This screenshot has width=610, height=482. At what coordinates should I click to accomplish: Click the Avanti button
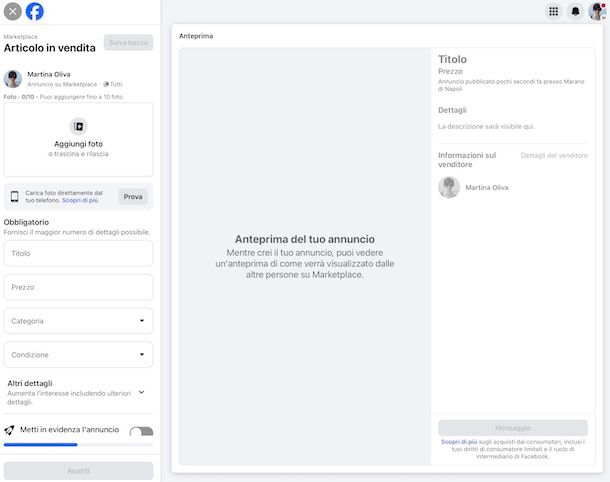click(79, 471)
